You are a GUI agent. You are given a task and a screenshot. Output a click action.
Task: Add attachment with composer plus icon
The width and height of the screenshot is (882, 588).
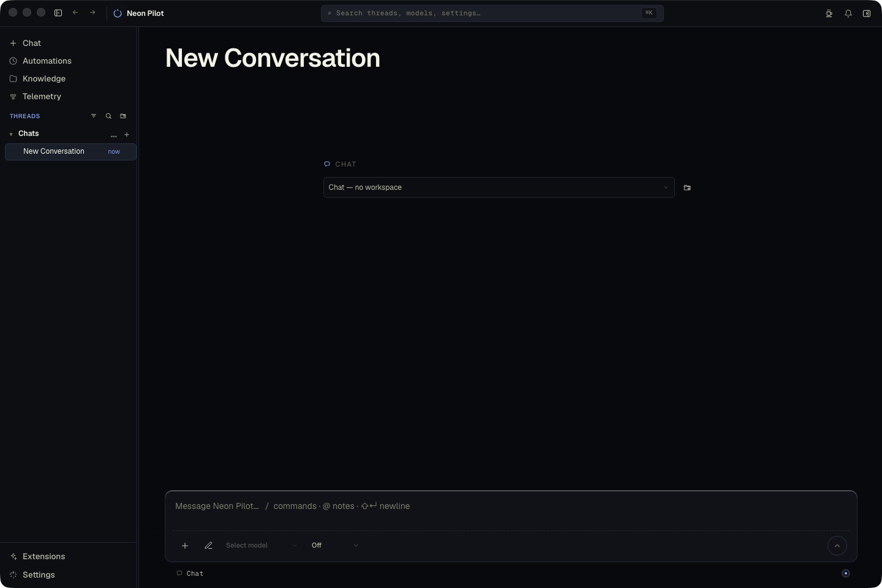[185, 546]
